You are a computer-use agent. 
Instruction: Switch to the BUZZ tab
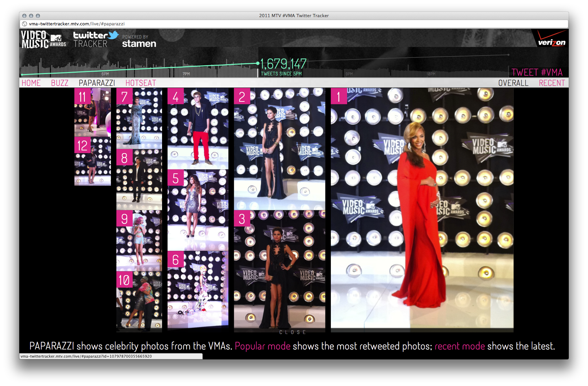click(60, 82)
